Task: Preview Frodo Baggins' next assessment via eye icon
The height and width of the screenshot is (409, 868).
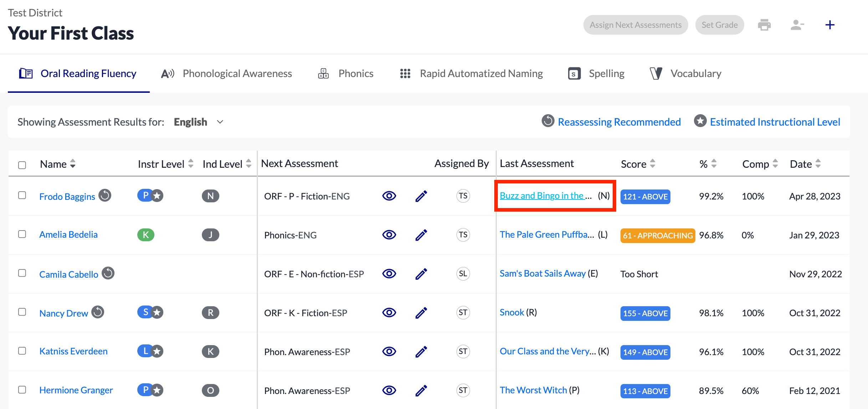Action: pos(389,196)
